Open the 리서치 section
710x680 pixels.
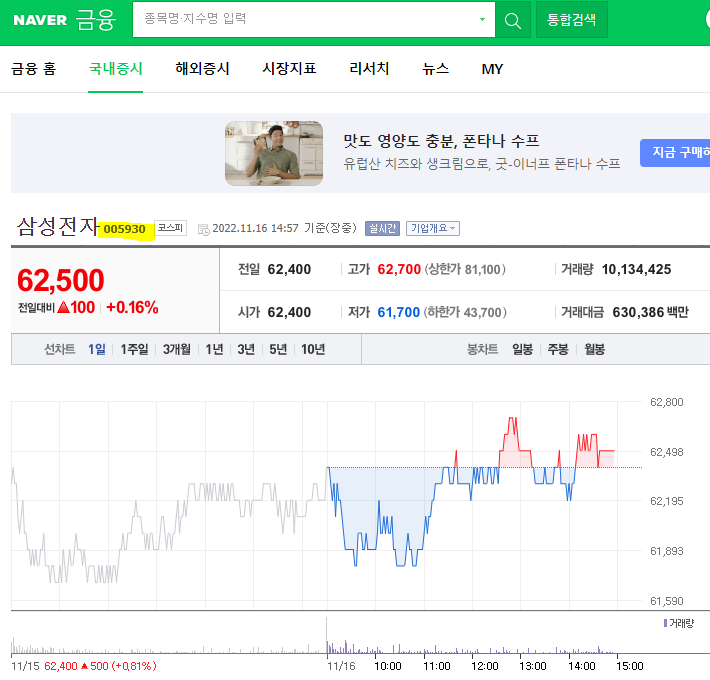click(x=369, y=69)
